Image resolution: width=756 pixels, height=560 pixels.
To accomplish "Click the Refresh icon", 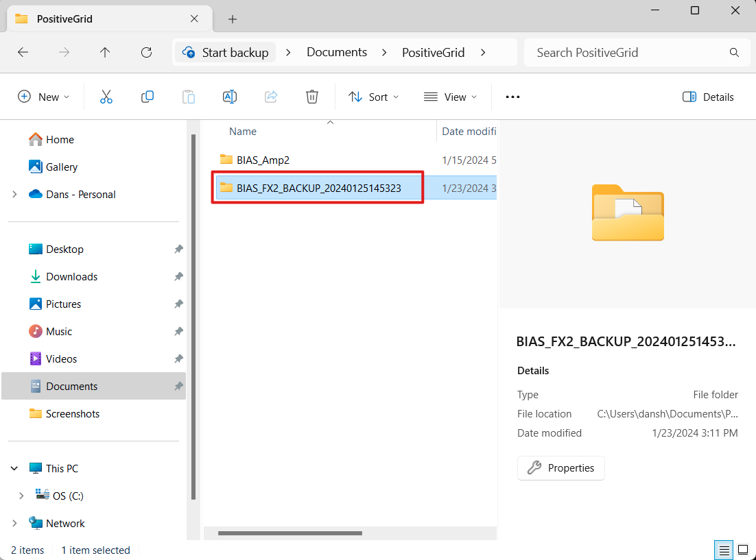I will 146,52.
